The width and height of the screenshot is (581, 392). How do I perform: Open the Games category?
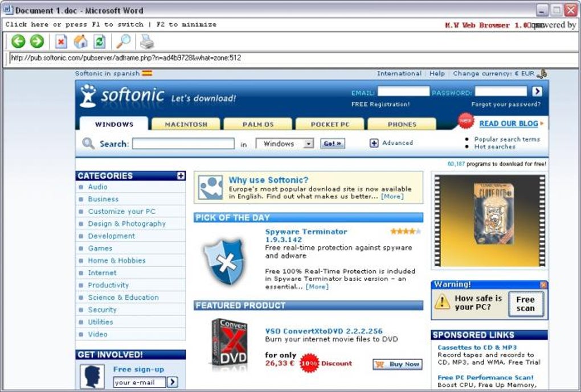click(x=100, y=249)
